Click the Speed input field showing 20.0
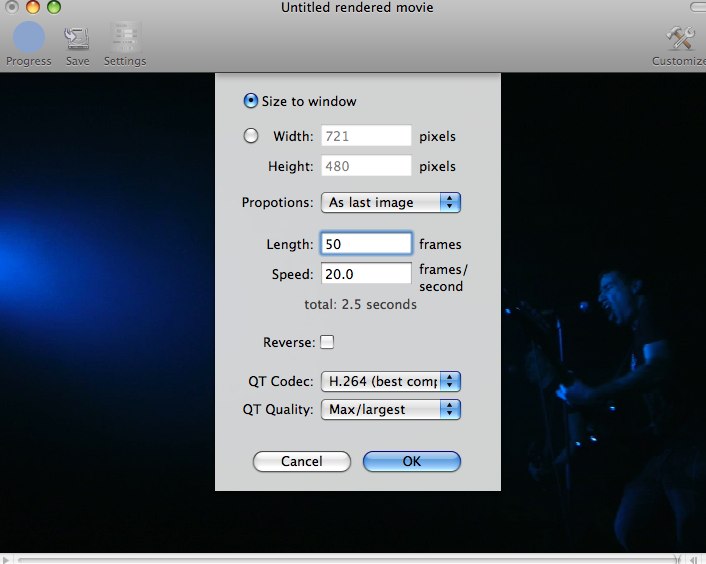Image resolution: width=706 pixels, height=564 pixels. (366, 274)
